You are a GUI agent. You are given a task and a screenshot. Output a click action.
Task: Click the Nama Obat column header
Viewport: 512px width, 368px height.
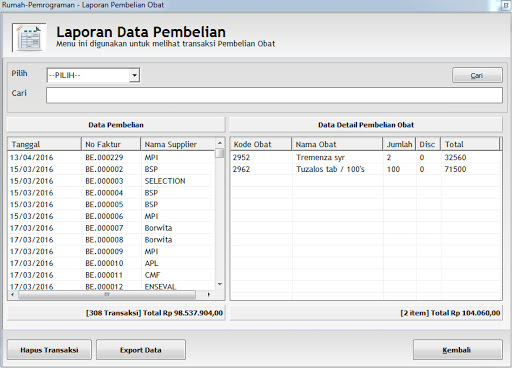click(x=337, y=144)
